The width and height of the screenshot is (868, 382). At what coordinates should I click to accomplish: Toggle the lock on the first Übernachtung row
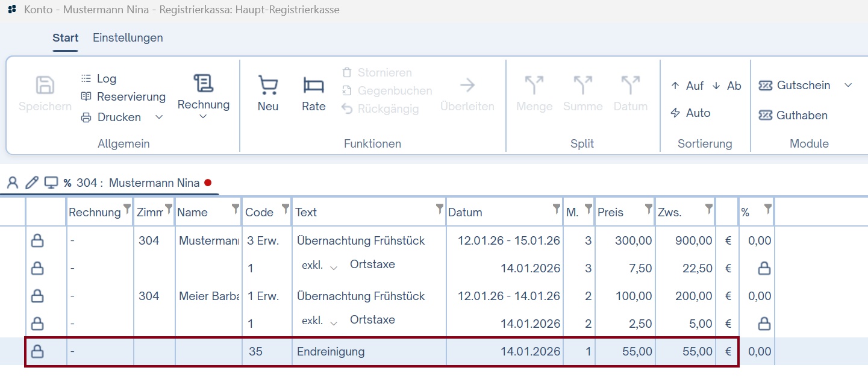37,240
